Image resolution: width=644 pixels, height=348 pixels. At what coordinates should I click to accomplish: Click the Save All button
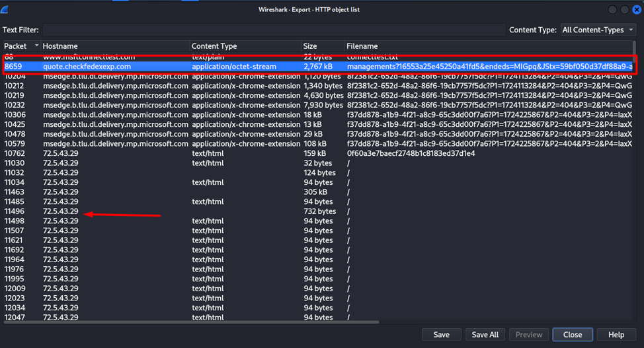485,335
